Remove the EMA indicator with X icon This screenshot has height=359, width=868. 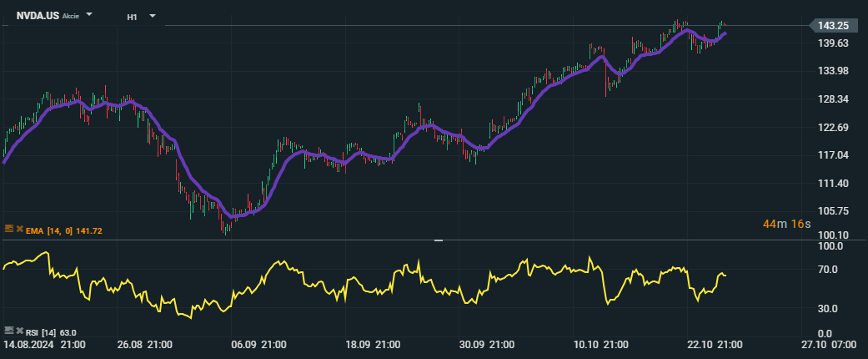[x=18, y=230]
